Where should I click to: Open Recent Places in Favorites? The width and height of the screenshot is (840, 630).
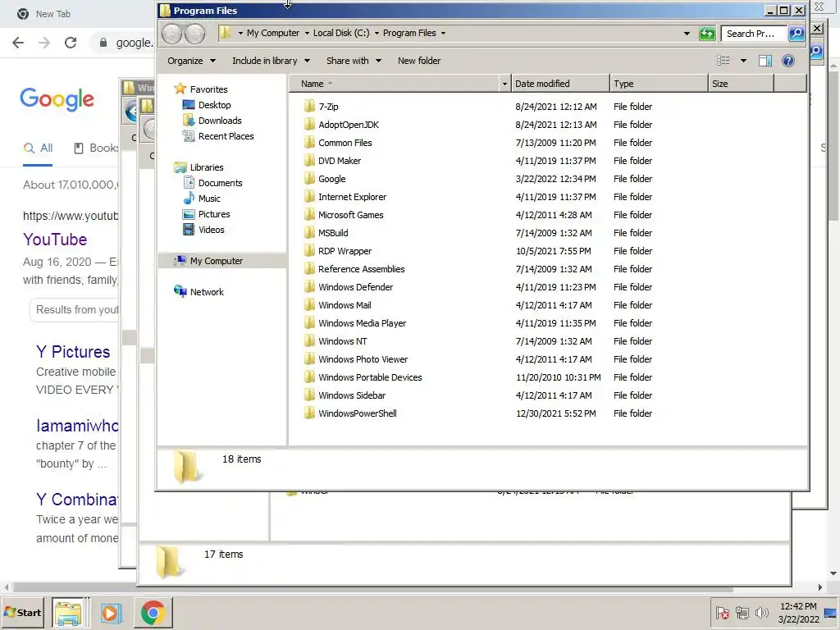click(226, 136)
